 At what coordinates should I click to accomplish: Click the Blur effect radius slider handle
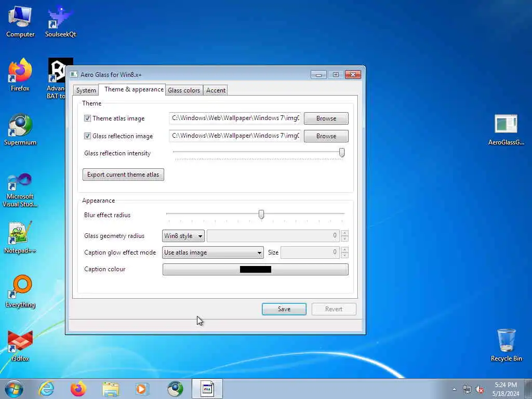[261, 214]
